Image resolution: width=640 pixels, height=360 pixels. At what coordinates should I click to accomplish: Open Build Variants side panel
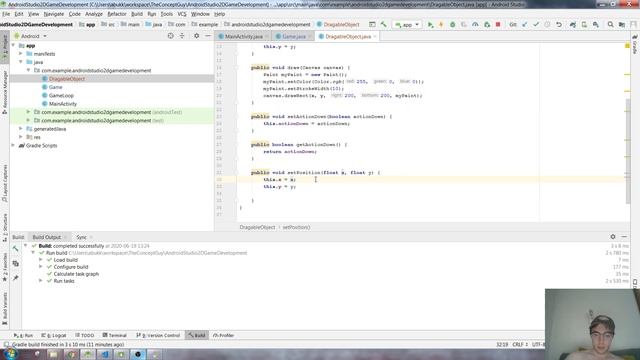[x=5, y=308]
